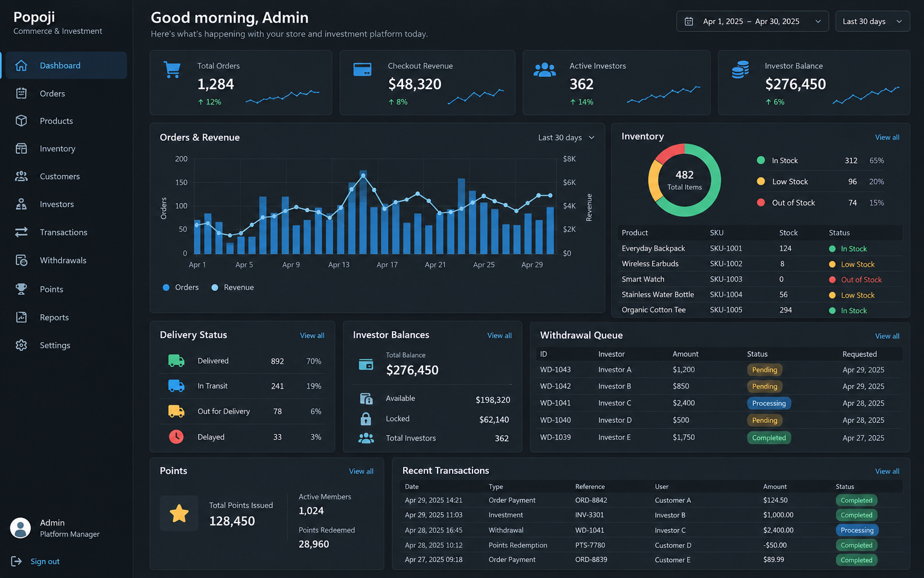This screenshot has width=924, height=578.
Task: Click the Transactions arrows icon in sidebar
Action: (21, 232)
